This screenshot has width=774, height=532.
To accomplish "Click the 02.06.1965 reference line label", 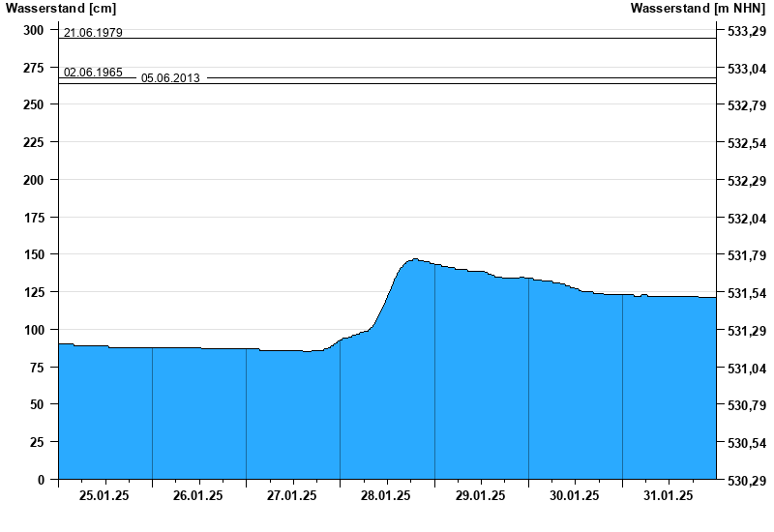I will click(93, 73).
